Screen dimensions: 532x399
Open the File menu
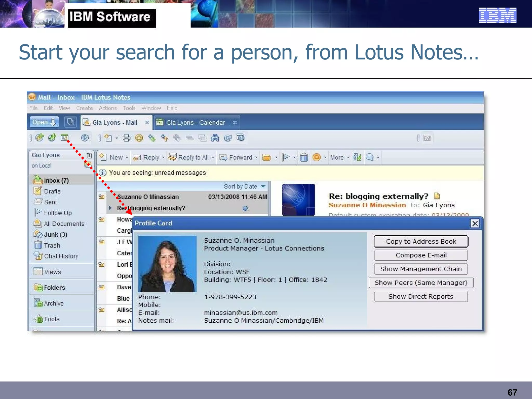click(34, 108)
